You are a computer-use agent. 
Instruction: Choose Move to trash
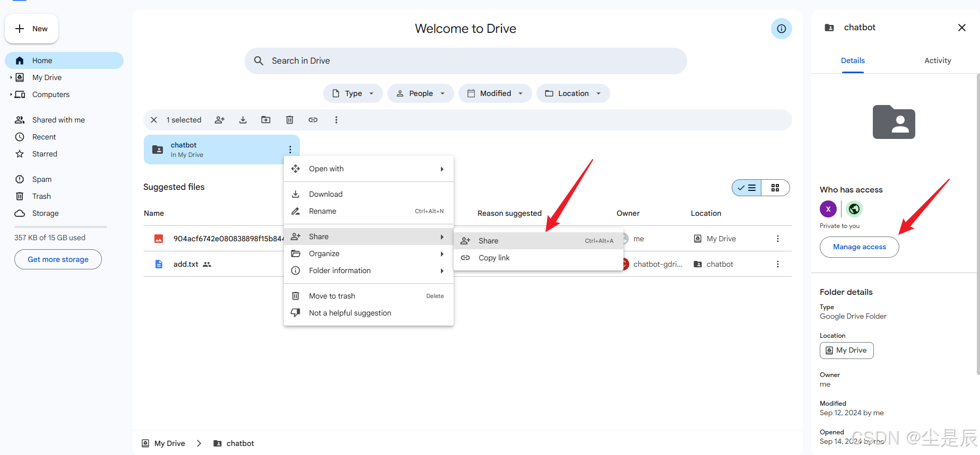369,296
